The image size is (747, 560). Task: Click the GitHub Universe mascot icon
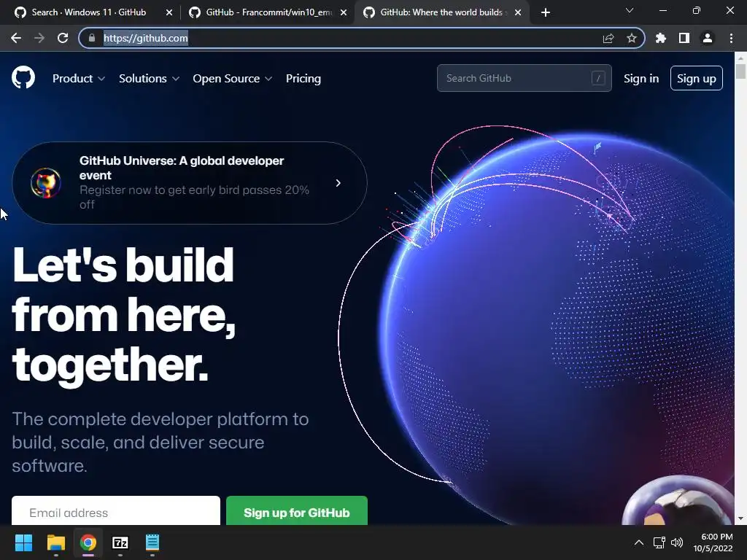click(46, 183)
